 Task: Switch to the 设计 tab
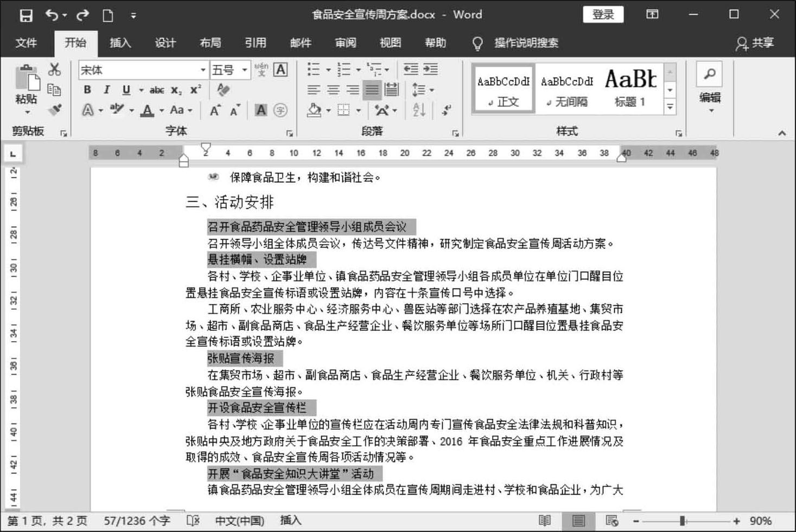coord(165,43)
